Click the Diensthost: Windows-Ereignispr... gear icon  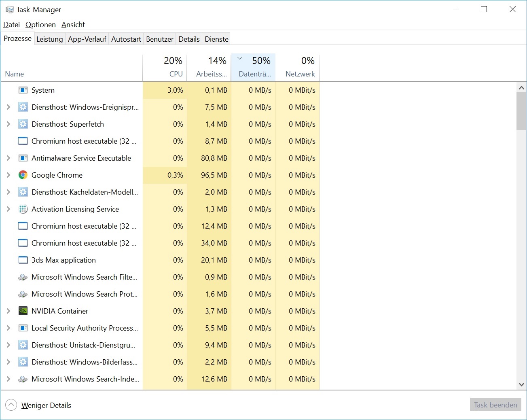pyautogui.click(x=23, y=107)
